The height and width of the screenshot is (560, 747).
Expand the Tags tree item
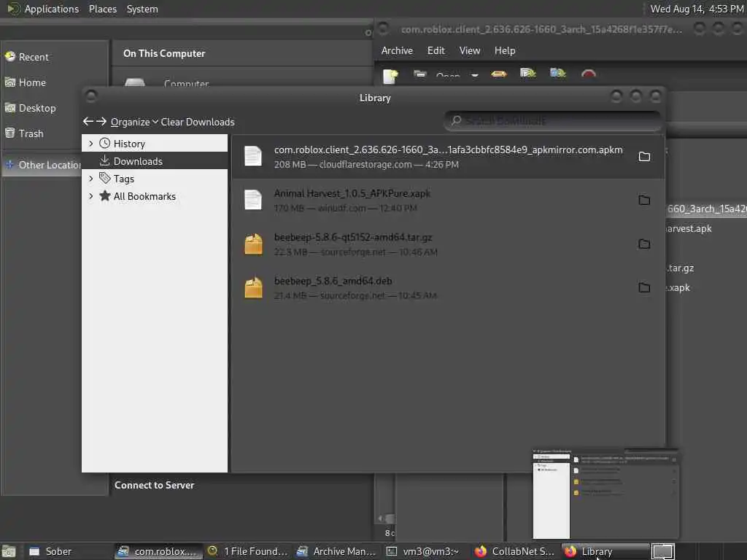pyautogui.click(x=91, y=179)
